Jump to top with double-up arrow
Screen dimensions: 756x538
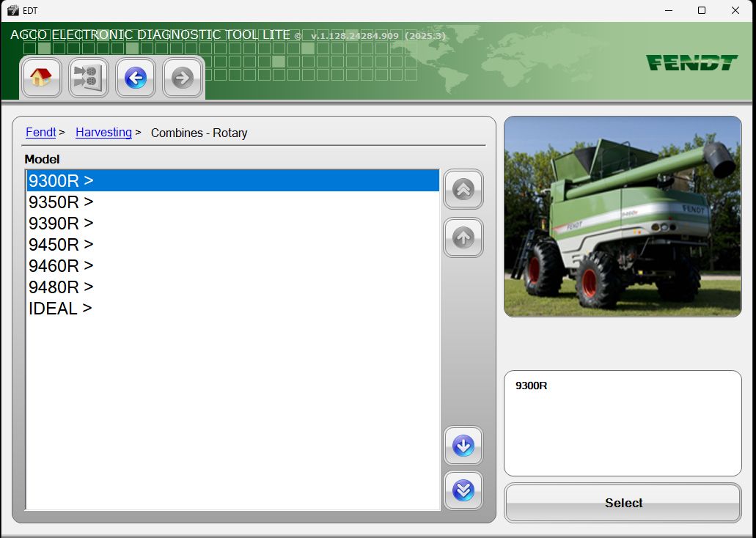(x=463, y=189)
